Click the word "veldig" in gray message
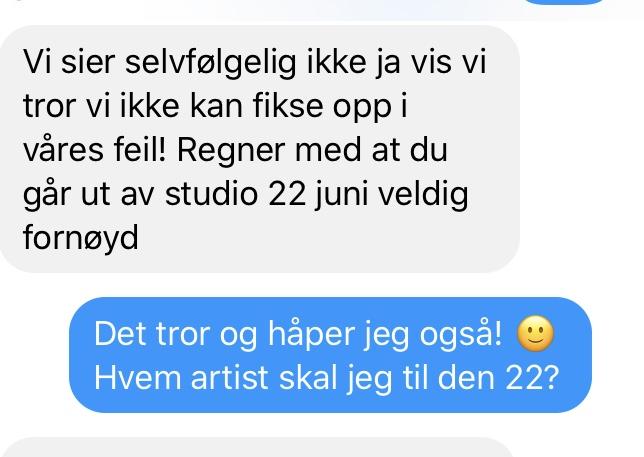This screenshot has width=644, height=457. (x=423, y=194)
